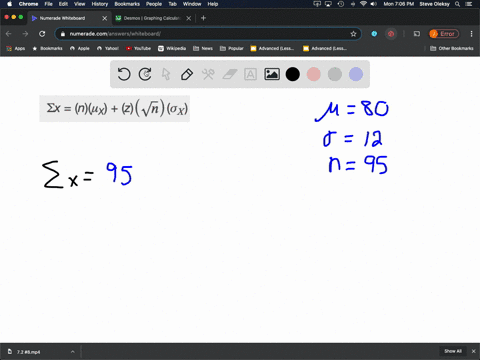Open the downloaded 7.2 #8.mp4 file
The width and height of the screenshot is (480, 360).
28,352
